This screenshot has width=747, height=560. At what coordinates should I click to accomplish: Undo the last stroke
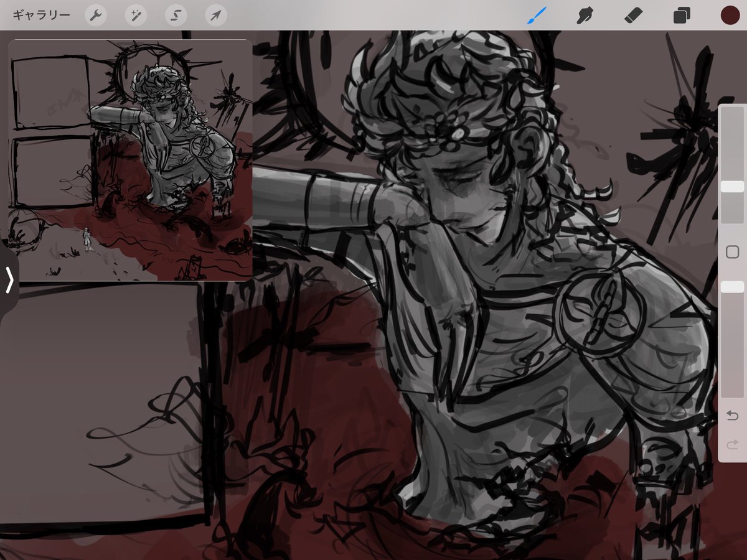coord(732,416)
